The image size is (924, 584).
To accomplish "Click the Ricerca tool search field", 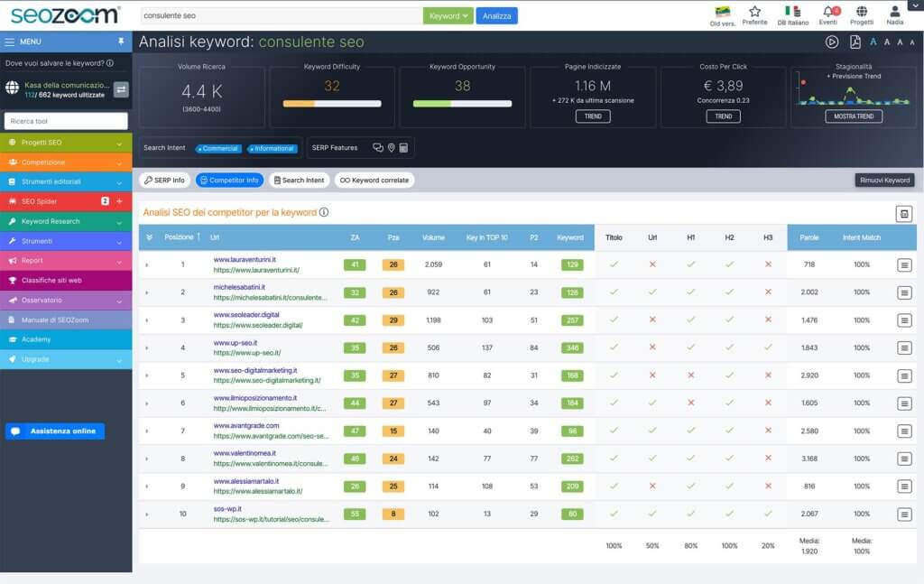I will (66, 121).
